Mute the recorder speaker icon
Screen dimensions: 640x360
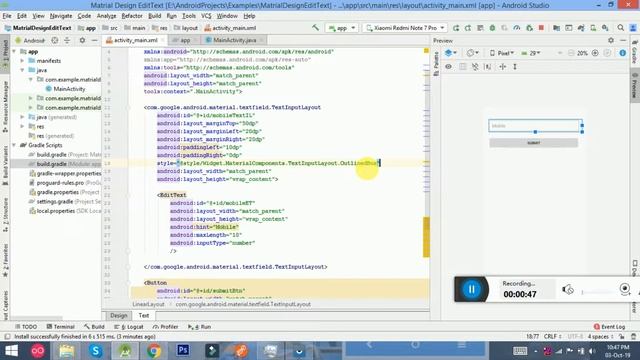[x=568, y=289]
